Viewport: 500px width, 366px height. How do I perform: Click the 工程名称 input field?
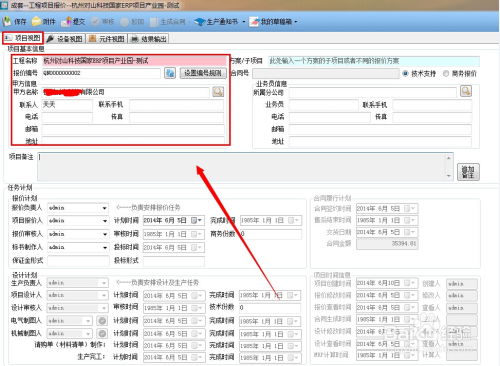[134, 61]
